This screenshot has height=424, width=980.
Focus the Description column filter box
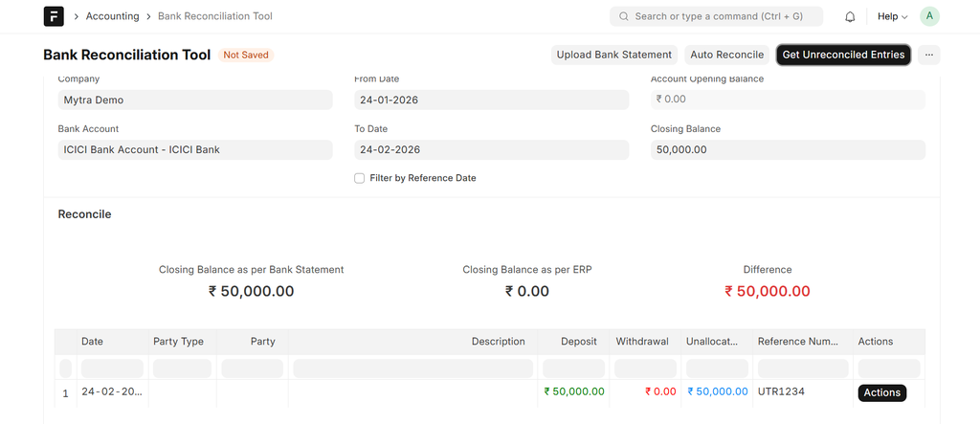412,368
